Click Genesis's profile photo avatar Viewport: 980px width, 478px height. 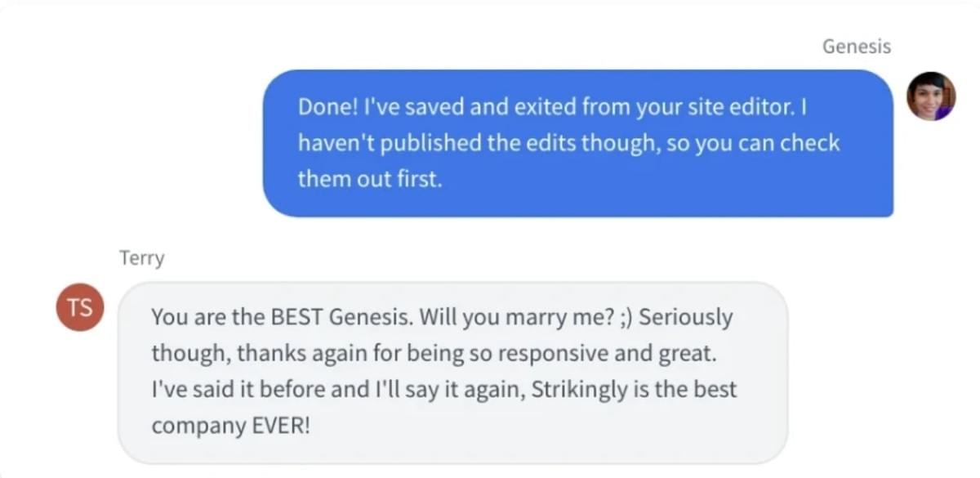pos(931,96)
